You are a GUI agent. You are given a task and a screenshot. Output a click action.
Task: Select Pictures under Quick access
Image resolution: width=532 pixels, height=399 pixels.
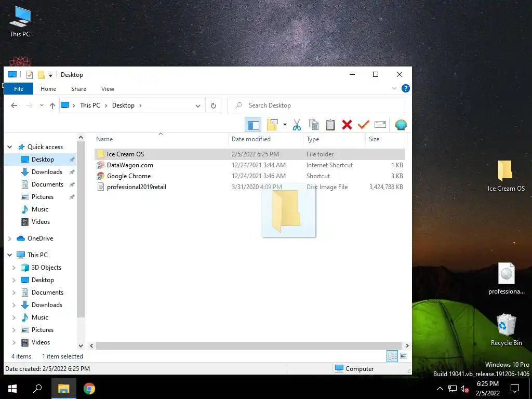(43, 197)
